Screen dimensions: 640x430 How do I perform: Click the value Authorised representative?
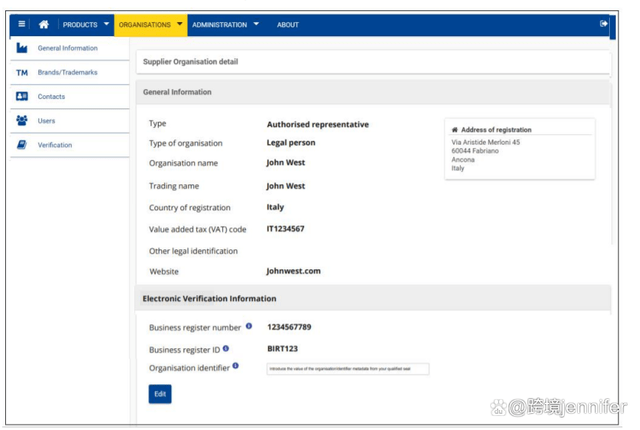pos(318,124)
